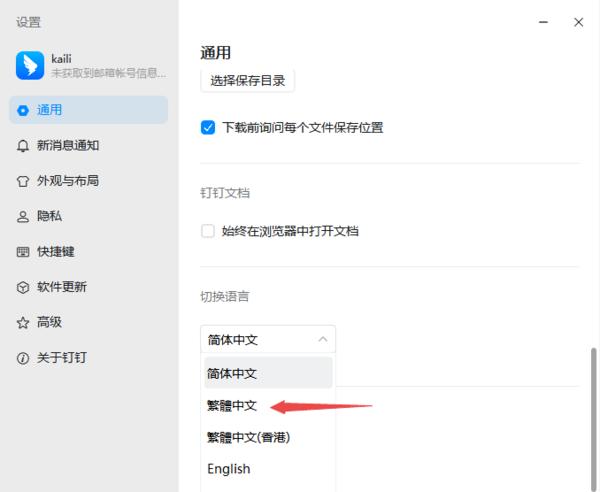Open the 外观与布局 settings section
Viewport: 600px width, 492px height.
click(x=68, y=181)
